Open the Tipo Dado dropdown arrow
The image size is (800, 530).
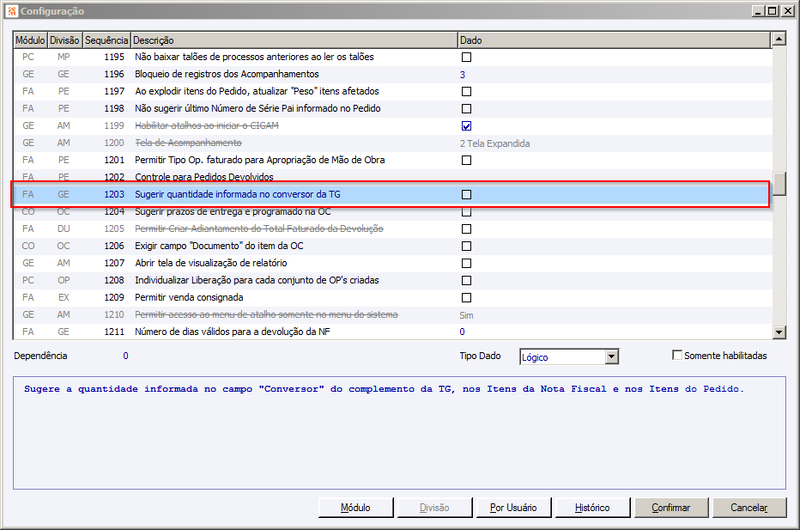point(612,357)
